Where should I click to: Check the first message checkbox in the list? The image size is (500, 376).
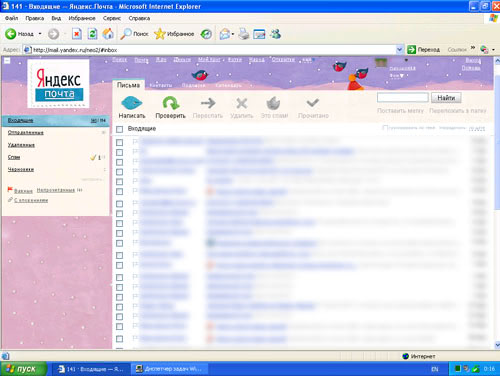click(x=119, y=142)
